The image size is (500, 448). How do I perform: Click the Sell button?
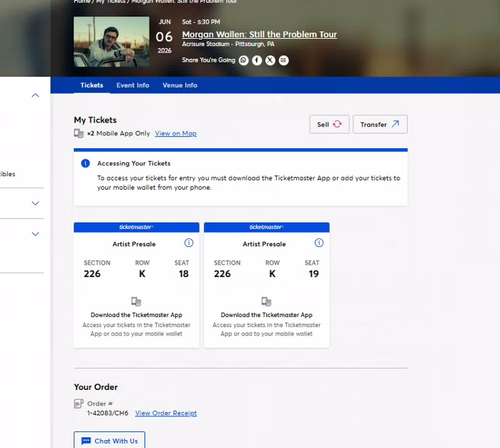[x=329, y=124]
